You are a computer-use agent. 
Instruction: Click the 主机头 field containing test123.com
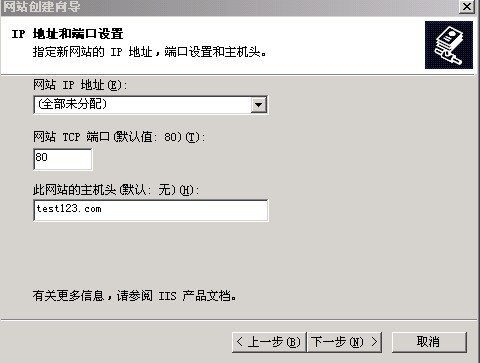151,210
